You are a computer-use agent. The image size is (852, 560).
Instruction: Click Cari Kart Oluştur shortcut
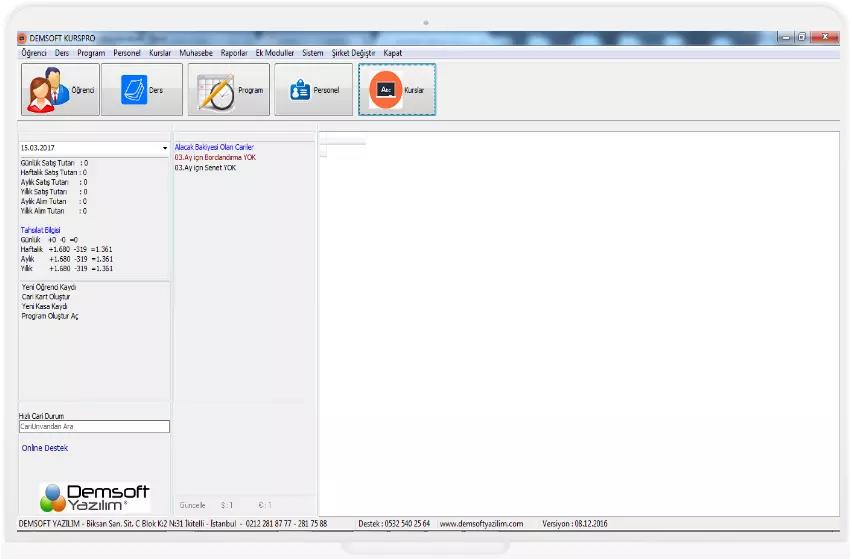point(46,297)
